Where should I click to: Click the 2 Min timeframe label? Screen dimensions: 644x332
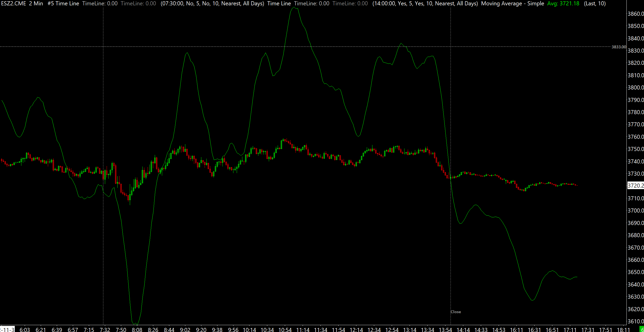[36, 4]
